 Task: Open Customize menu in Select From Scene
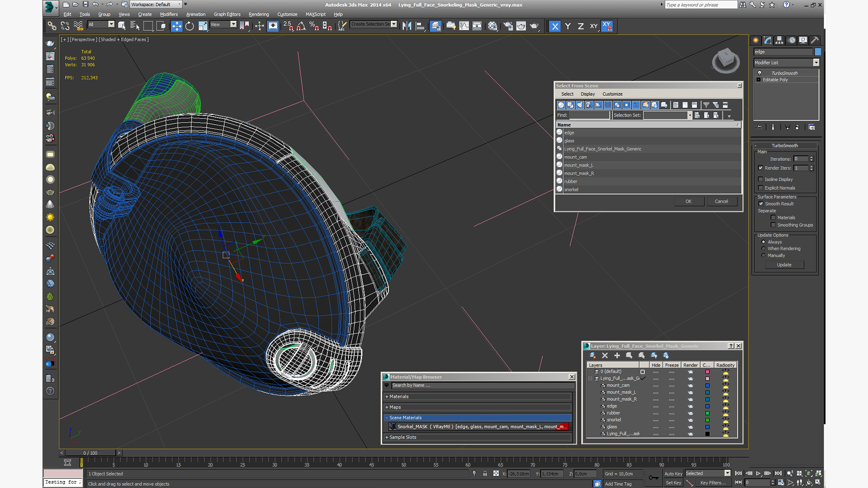coord(613,94)
